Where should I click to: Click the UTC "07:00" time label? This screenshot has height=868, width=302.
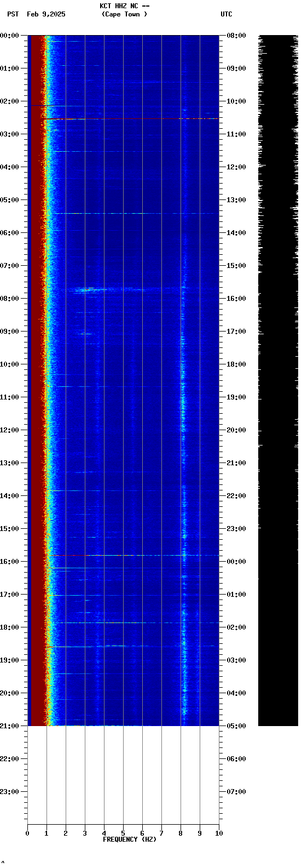(236, 792)
